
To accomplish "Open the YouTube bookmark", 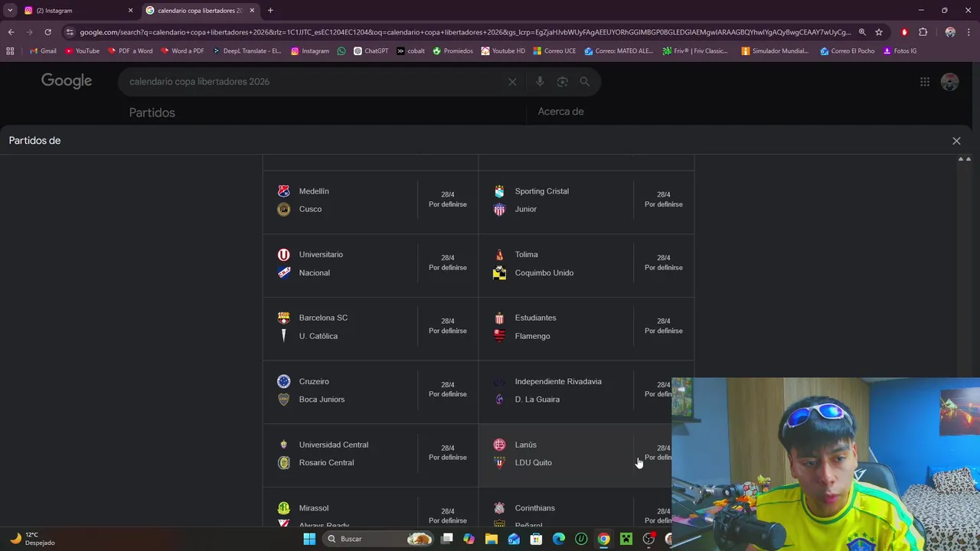I will tap(82, 51).
